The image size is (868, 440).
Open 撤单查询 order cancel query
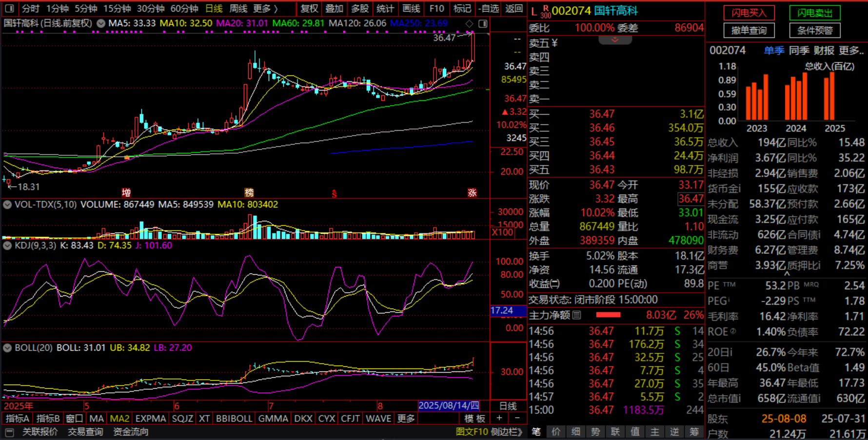coord(749,31)
